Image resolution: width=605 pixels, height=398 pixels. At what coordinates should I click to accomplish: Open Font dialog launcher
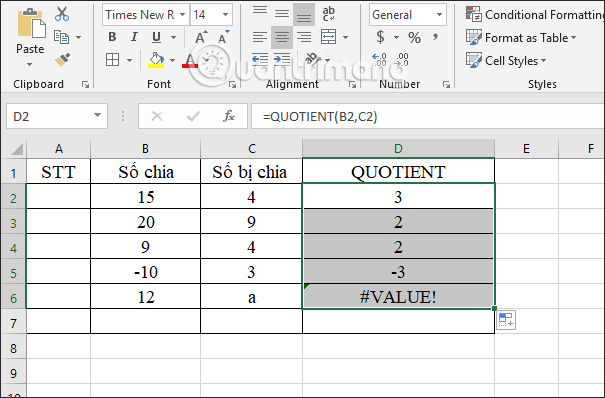click(232, 84)
